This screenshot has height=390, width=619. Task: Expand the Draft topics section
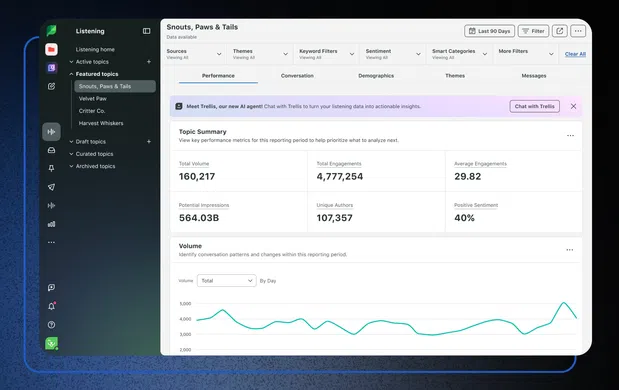pyautogui.click(x=87, y=141)
